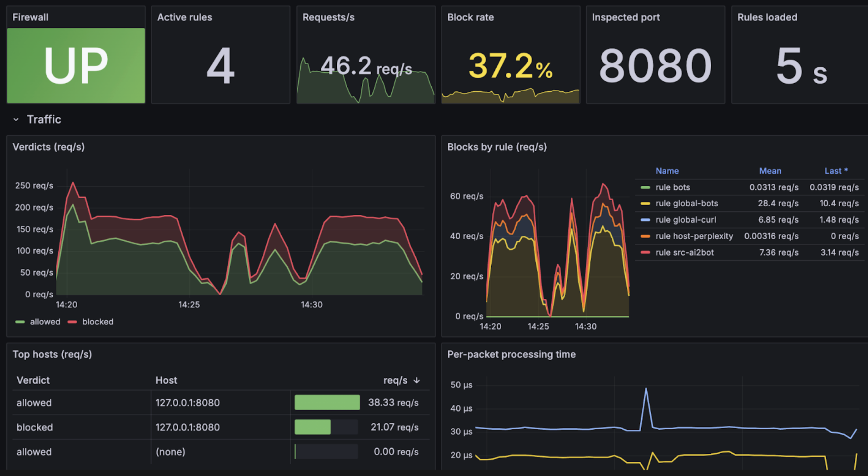The height and width of the screenshot is (476, 868).
Task: Select the 21.07 req/s table cell
Action: [394, 427]
